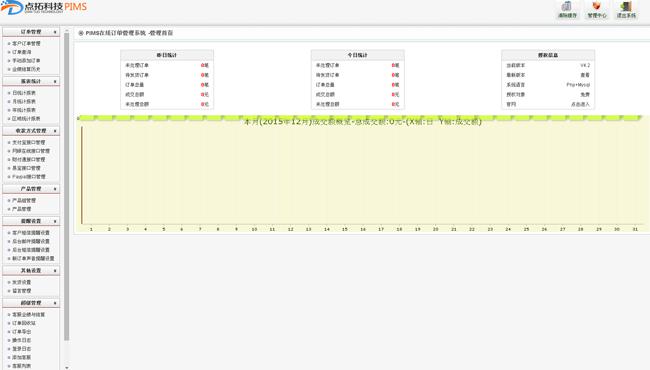Collapse the 提醒设置 sidebar section
Screen dimensions: 650x370
point(31,221)
